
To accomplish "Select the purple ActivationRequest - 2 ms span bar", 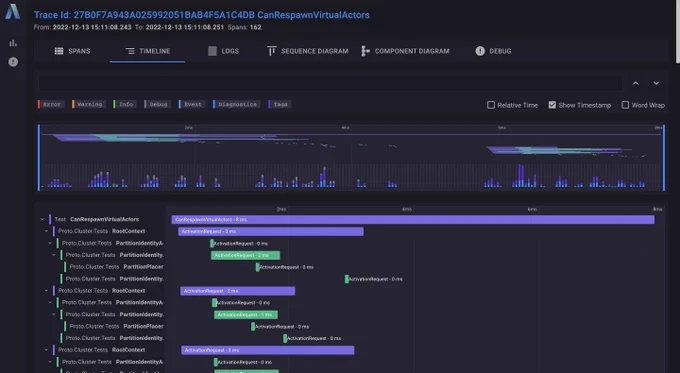I will 238,291.
